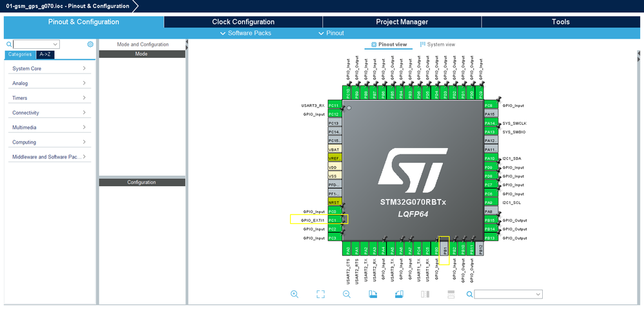Open the Software Packs dropdown menu
Screen dimensions: 644x309
pos(246,33)
